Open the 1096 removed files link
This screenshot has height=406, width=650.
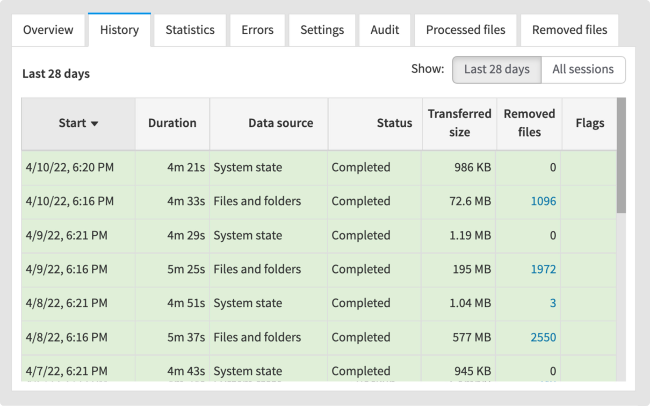point(543,201)
